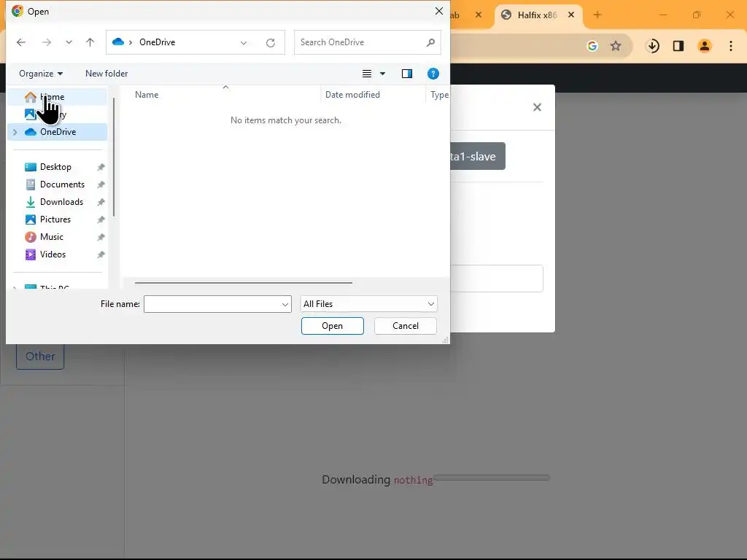Click the search magnifier icon

pyautogui.click(x=430, y=42)
